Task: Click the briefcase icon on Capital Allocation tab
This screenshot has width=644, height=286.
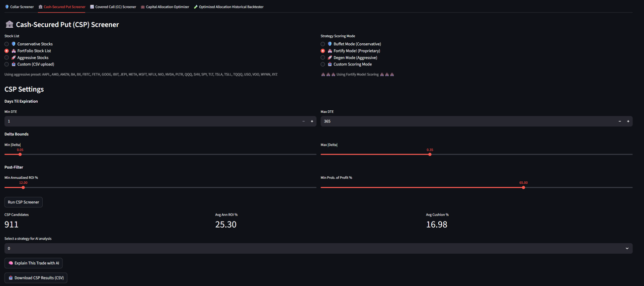Action: pos(143,7)
